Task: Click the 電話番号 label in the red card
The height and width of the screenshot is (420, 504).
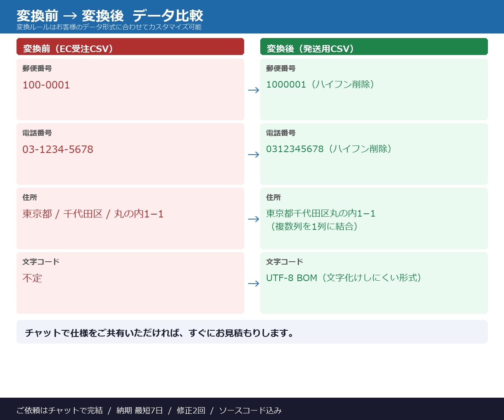Action: tap(37, 133)
